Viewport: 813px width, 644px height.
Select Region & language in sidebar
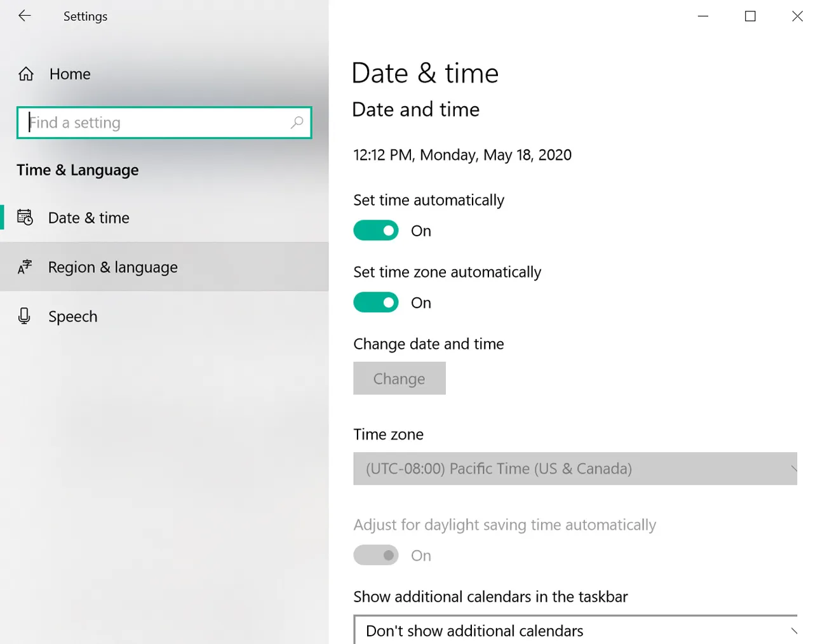[113, 267]
